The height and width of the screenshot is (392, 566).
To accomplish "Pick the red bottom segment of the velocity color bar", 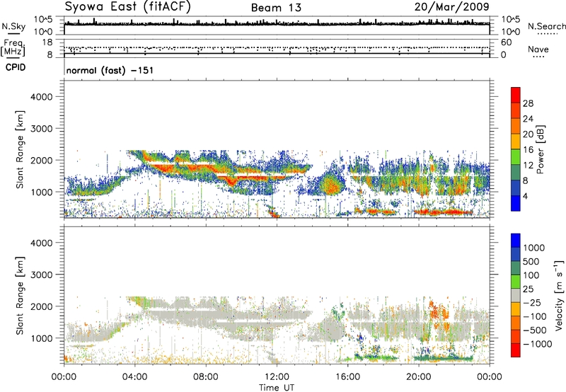I will coord(516,350).
